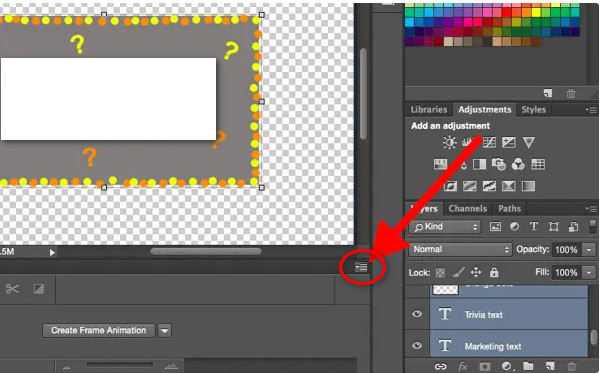Image resolution: width=600 pixels, height=374 pixels.
Task: Open the Kind filter dropdown
Action: (x=445, y=227)
